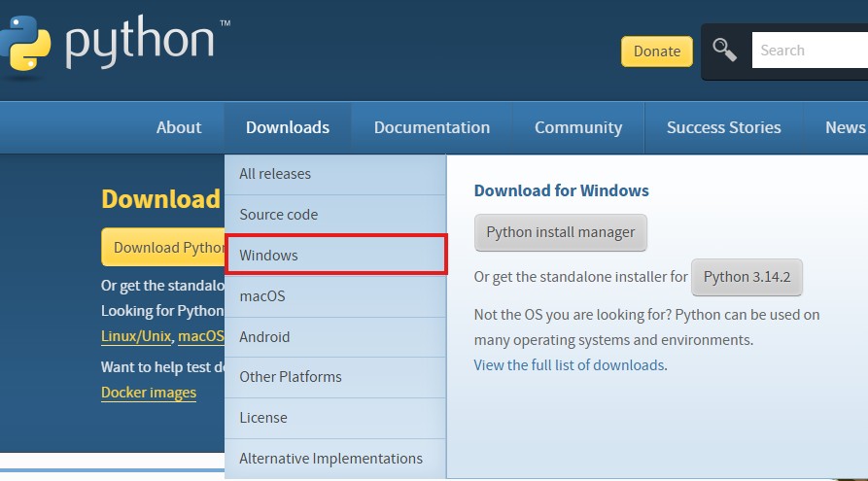The height and width of the screenshot is (481, 868).
Task: Open the Downloads navigation menu
Action: coord(288,127)
